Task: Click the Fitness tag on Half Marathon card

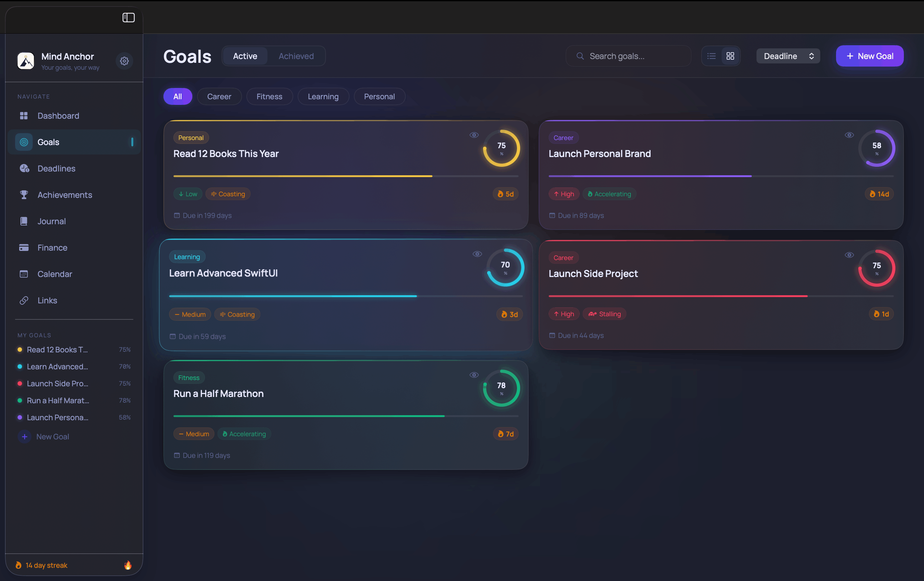Action: 189,378
